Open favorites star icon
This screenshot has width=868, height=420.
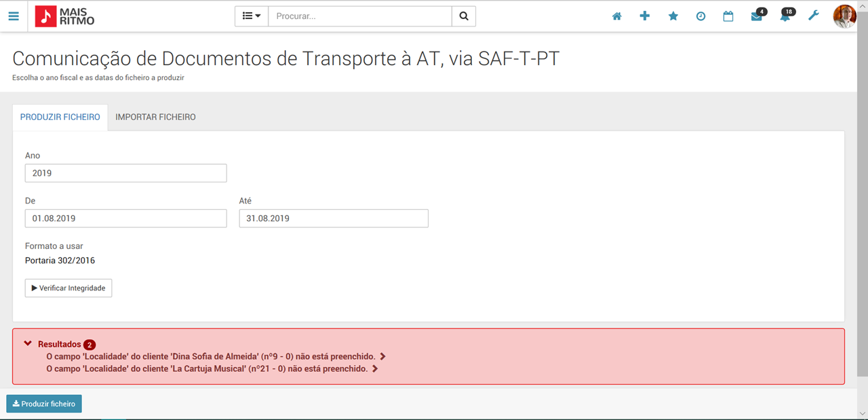tap(673, 16)
